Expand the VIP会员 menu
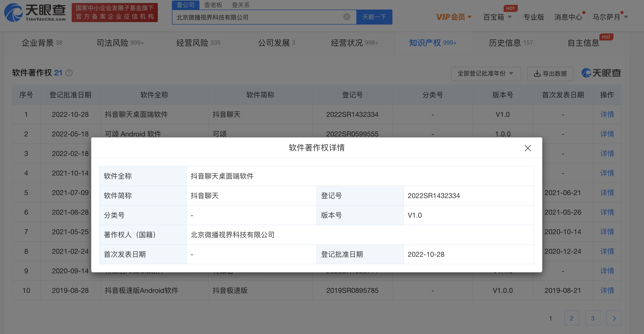This screenshot has width=644, height=334. 454,17
